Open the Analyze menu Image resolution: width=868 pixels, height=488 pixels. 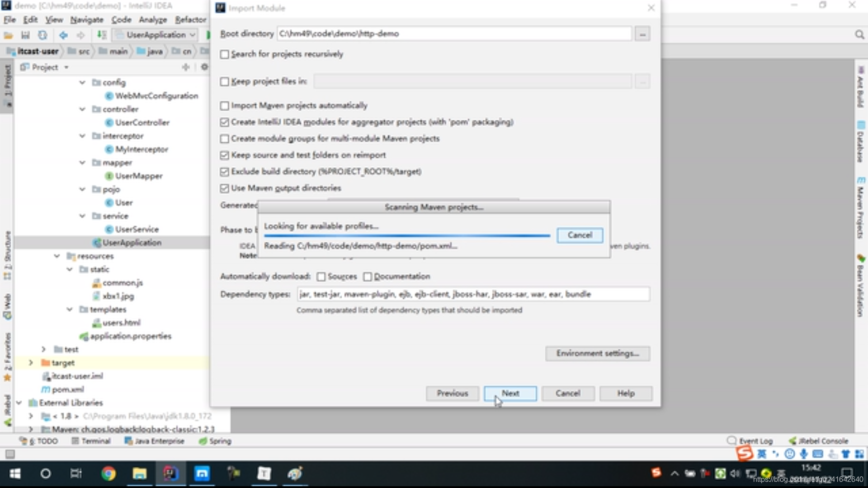pyautogui.click(x=153, y=19)
